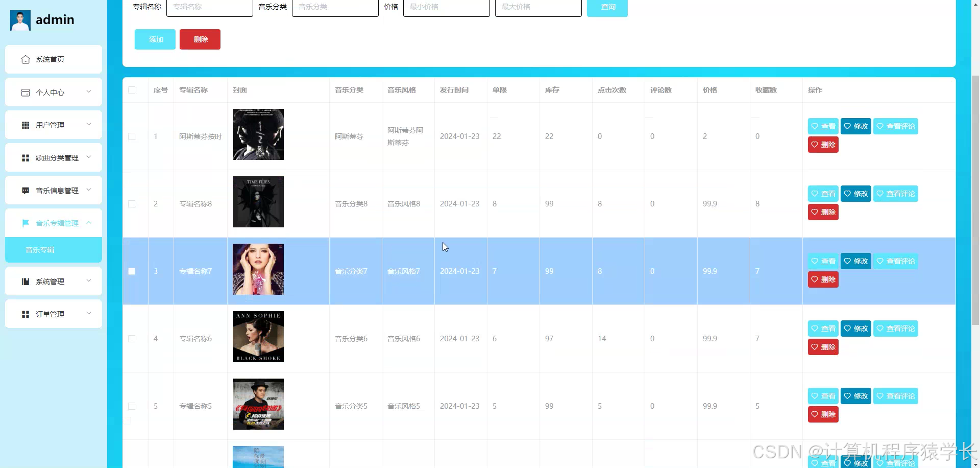Open the 个人中心 menu

click(x=54, y=92)
